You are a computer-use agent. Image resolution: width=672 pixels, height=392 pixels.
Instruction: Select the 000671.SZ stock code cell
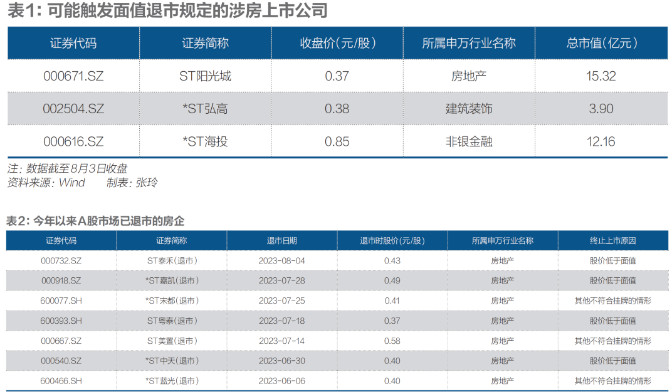pyautogui.click(x=73, y=76)
